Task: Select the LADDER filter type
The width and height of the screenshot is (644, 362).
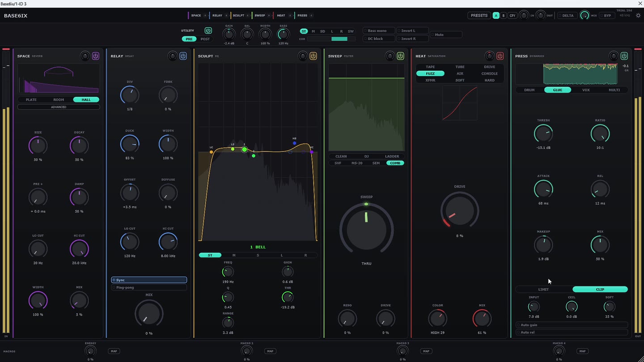Action: (392, 156)
